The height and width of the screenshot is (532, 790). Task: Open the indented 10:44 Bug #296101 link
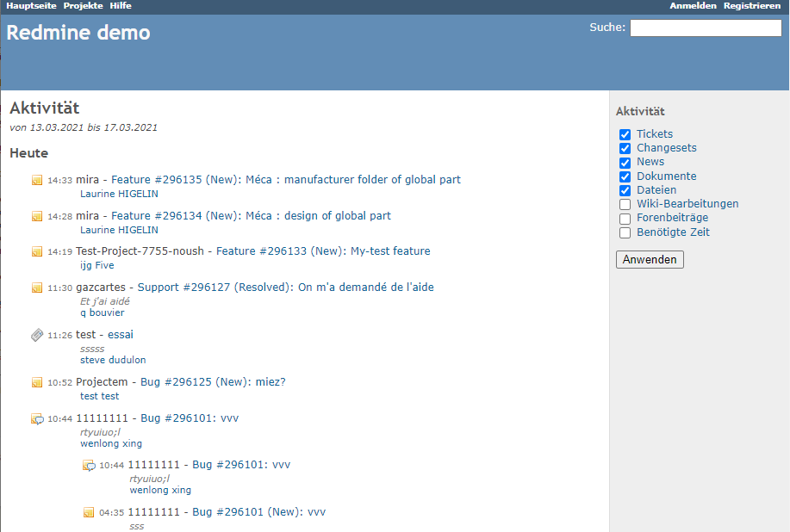pos(241,465)
